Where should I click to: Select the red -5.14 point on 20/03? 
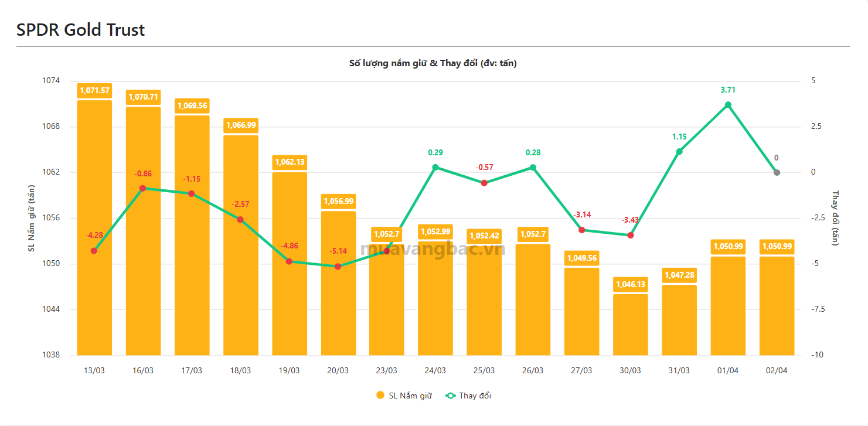[x=338, y=267]
